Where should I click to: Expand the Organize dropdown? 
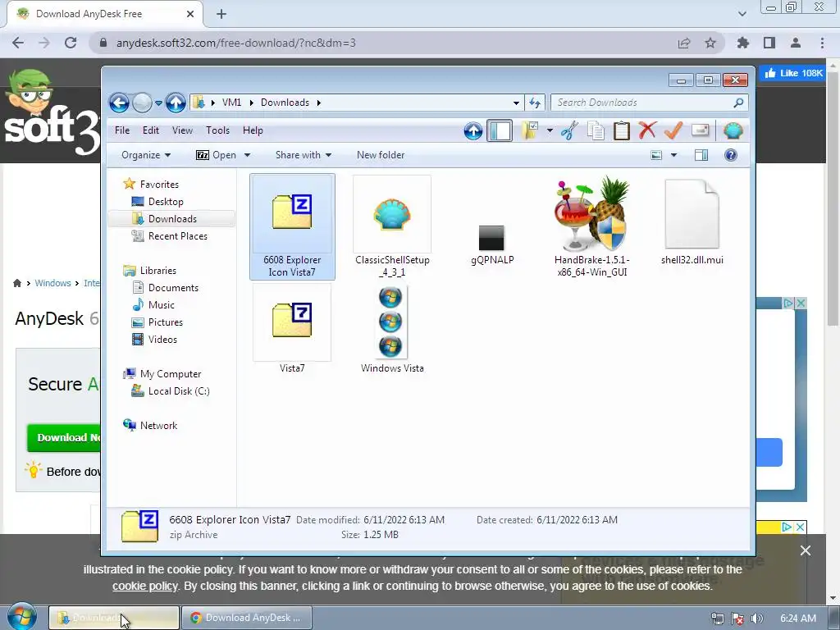point(146,155)
